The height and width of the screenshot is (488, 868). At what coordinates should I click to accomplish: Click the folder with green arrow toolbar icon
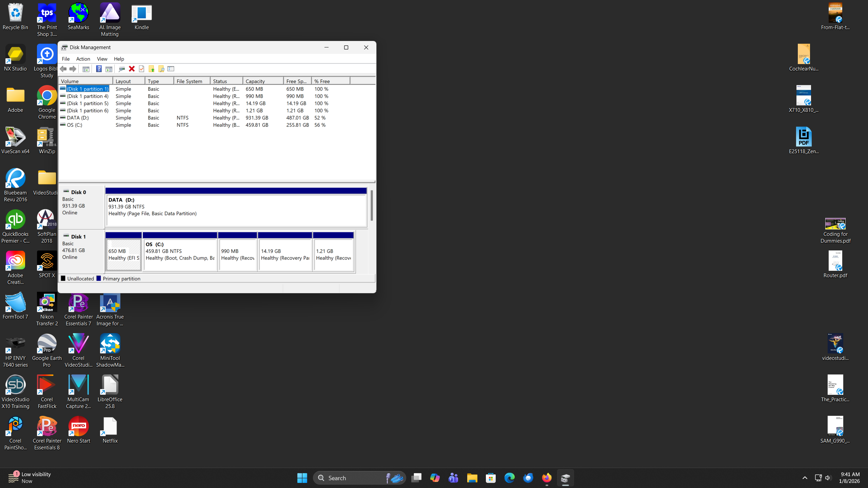[x=151, y=69]
